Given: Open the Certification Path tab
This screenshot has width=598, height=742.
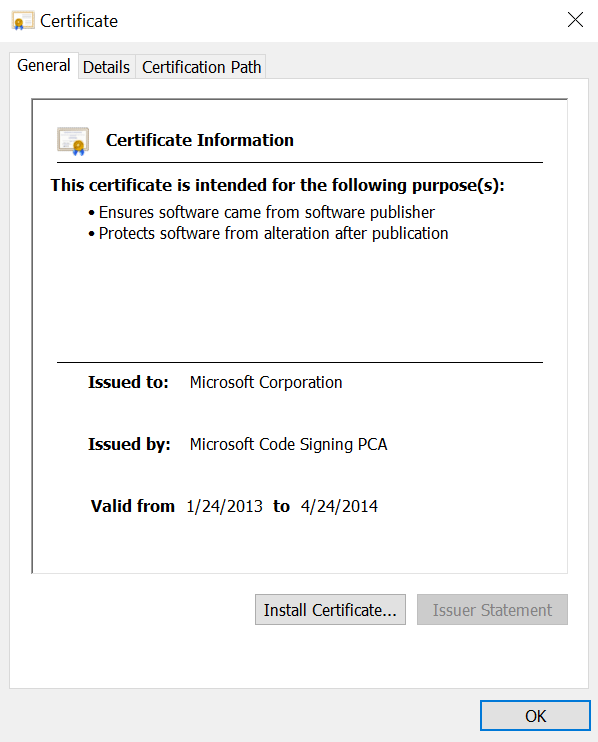Looking at the screenshot, I should (201, 67).
